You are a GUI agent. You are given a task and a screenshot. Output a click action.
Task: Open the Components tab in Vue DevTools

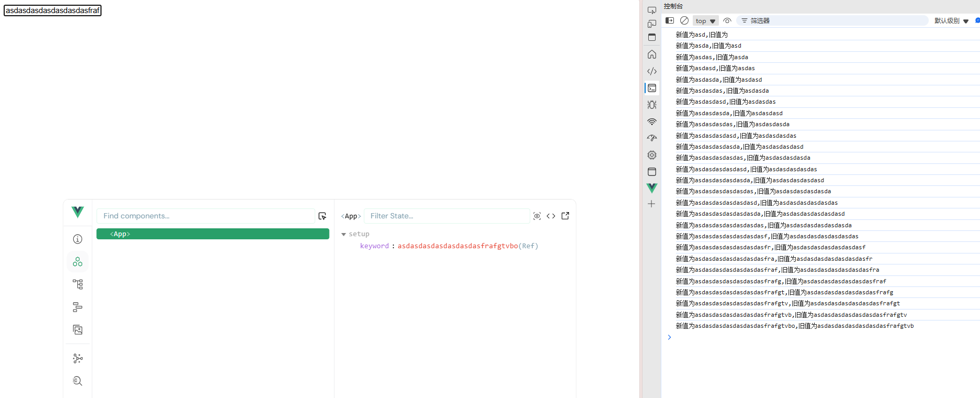77,262
